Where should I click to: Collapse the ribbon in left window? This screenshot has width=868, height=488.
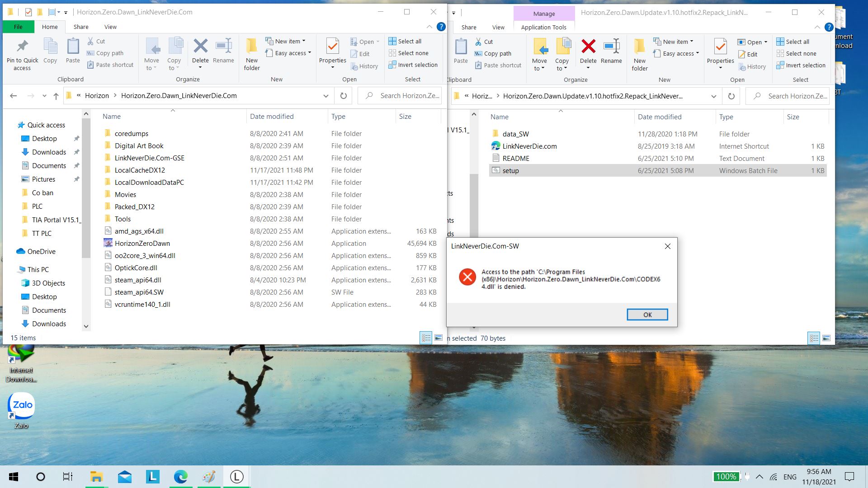tap(429, 27)
